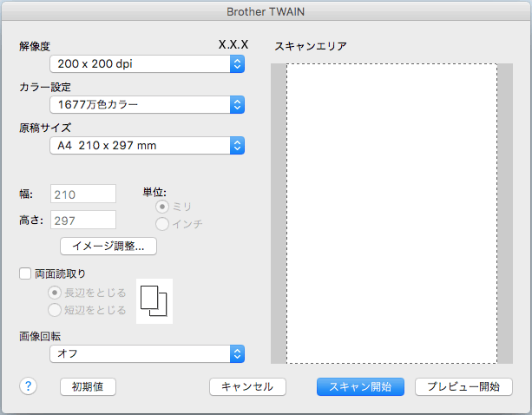The width and height of the screenshot is (532, 415).
Task: Select the ミリ unit radio button
Action: click(162, 207)
